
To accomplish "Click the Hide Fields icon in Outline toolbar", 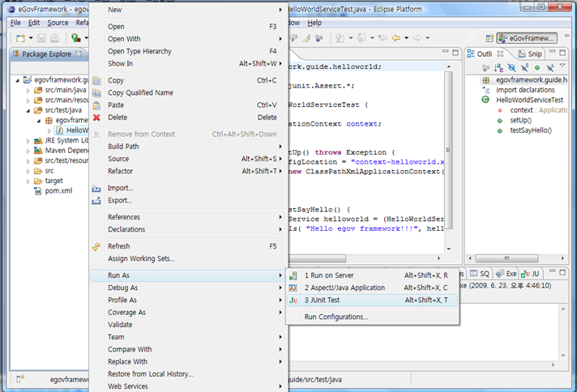I will tap(511, 67).
